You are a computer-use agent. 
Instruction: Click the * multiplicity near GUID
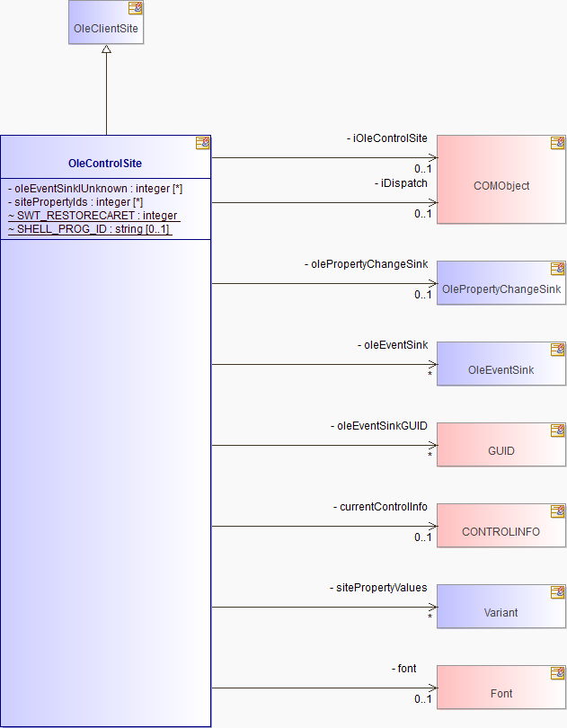[x=430, y=455]
